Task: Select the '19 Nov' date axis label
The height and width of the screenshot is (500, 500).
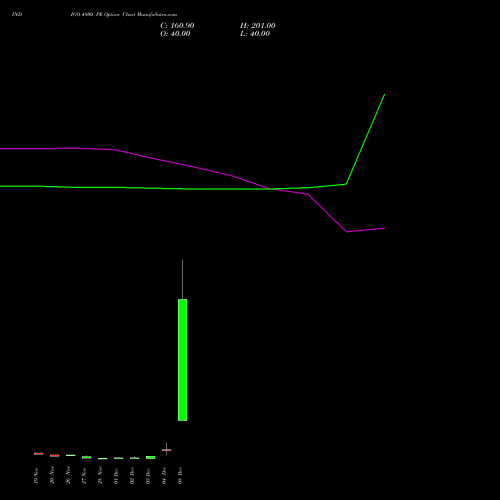Action: [36, 476]
